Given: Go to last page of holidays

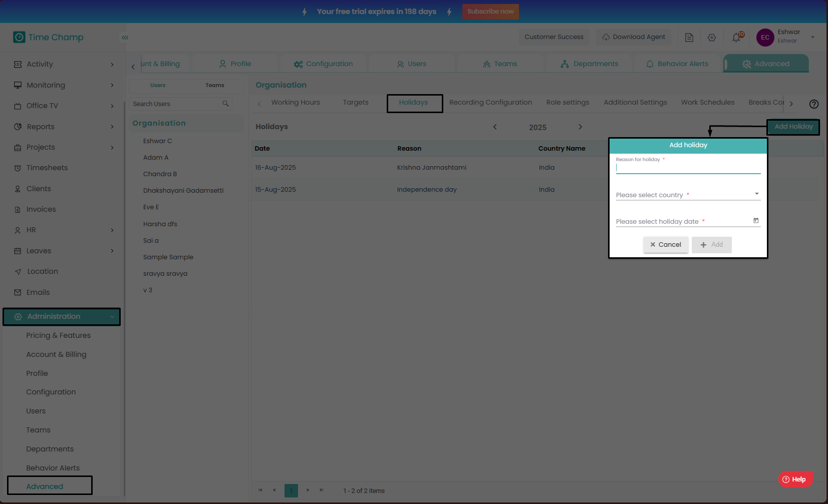Looking at the screenshot, I should pyautogui.click(x=322, y=490).
